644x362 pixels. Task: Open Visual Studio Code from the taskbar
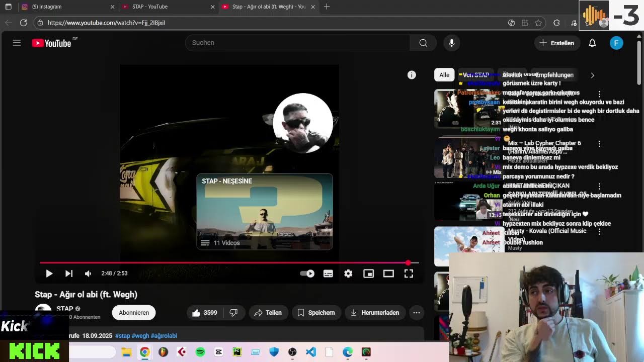tap(311, 352)
